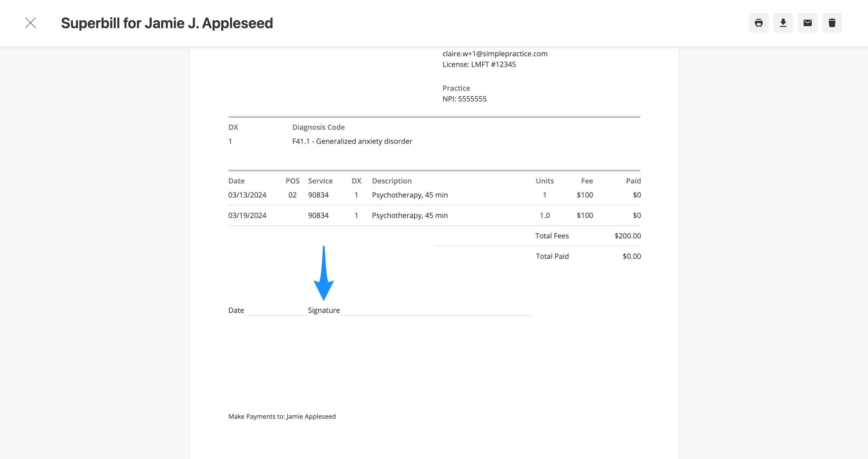The width and height of the screenshot is (868, 459).
Task: Email the superbill via envelope icon
Action: pyautogui.click(x=807, y=23)
